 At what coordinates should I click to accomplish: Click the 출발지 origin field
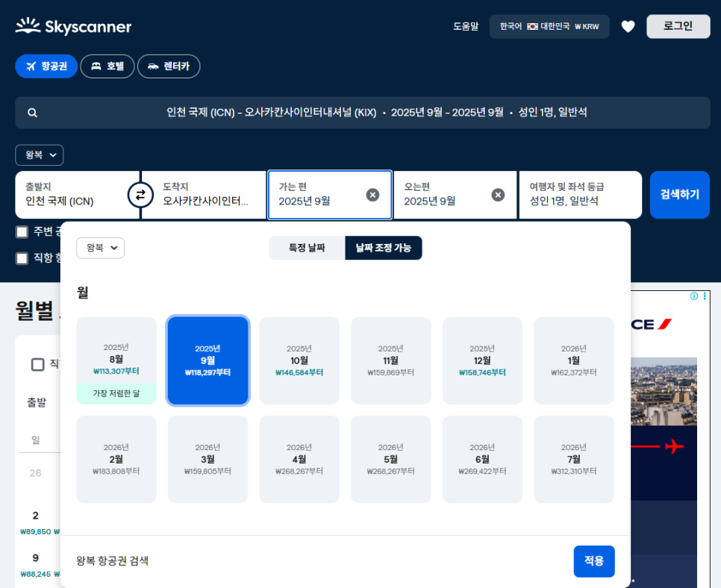click(78, 195)
